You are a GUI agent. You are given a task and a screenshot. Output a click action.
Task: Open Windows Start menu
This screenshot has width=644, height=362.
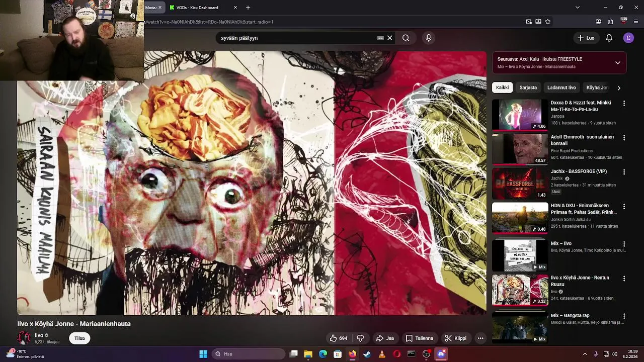pos(203,354)
